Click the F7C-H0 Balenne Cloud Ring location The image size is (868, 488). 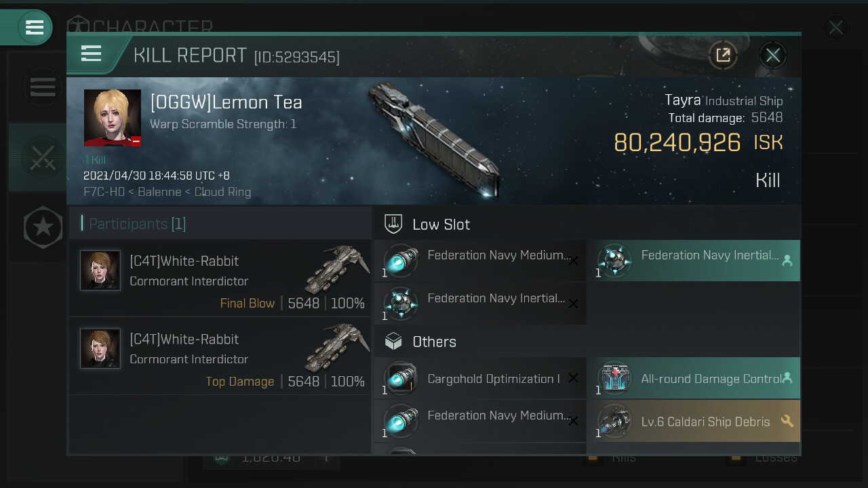pos(167,192)
